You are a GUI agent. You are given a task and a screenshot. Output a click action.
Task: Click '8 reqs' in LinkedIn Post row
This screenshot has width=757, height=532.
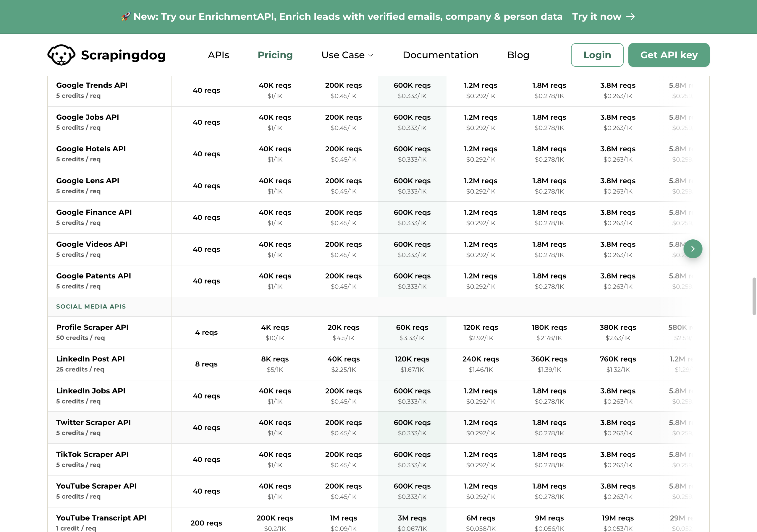[206, 364]
